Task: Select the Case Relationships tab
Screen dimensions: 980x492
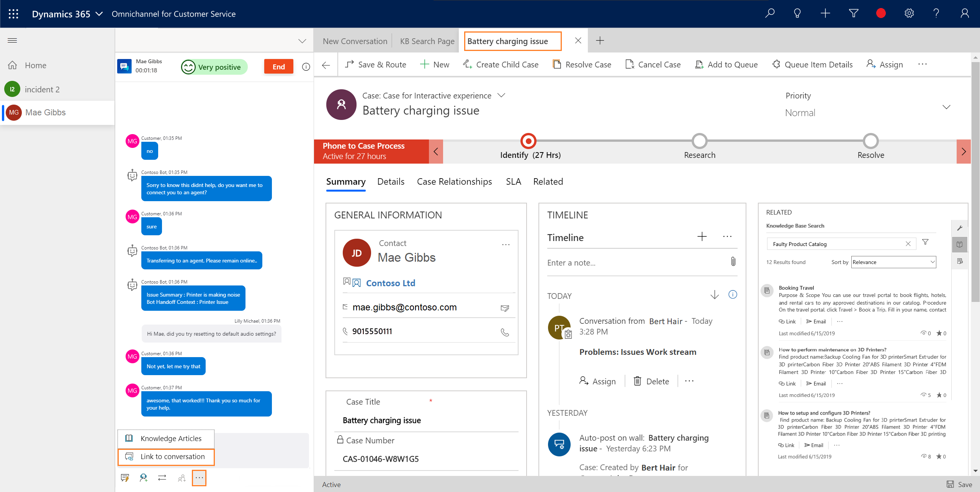Action: pyautogui.click(x=455, y=181)
